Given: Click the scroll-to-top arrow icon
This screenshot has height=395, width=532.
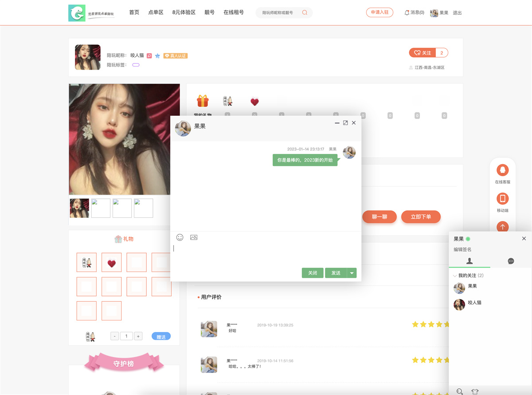Looking at the screenshot, I should pyautogui.click(x=502, y=227).
